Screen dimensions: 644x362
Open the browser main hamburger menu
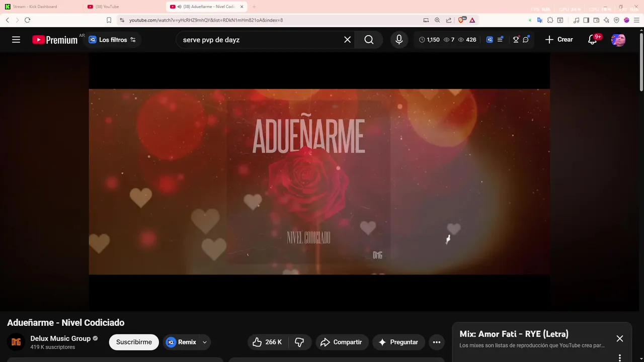click(x=636, y=20)
